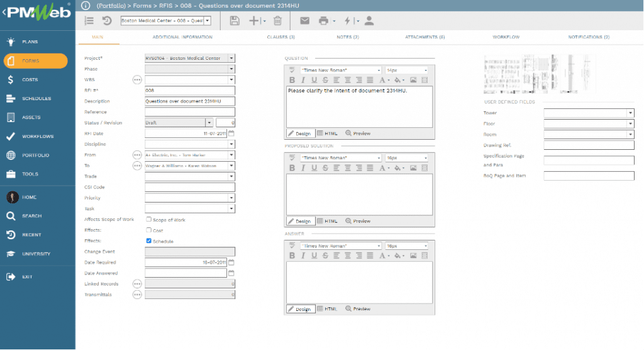The width and height of the screenshot is (644, 350).
Task: Click Preview in the Question editor
Action: (358, 133)
